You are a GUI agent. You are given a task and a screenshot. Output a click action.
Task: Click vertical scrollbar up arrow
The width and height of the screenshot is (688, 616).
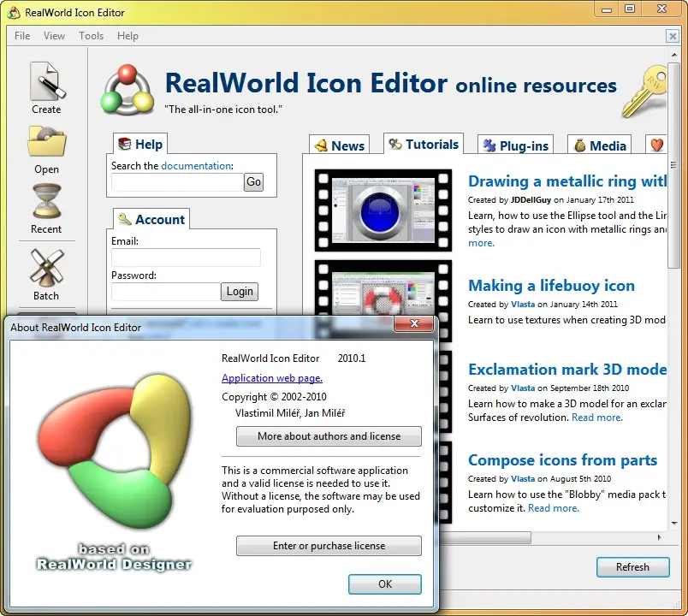[x=673, y=55]
